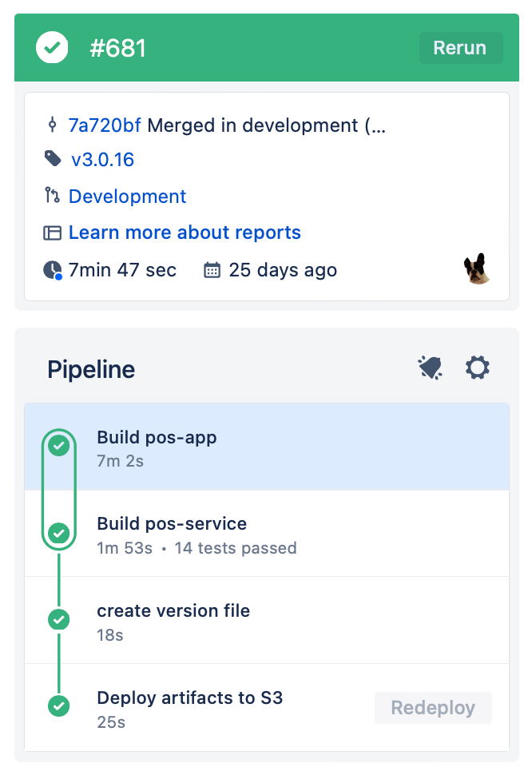This screenshot has width=532, height=767.
Task: Click the green success badge next to #681
Action: (51, 47)
